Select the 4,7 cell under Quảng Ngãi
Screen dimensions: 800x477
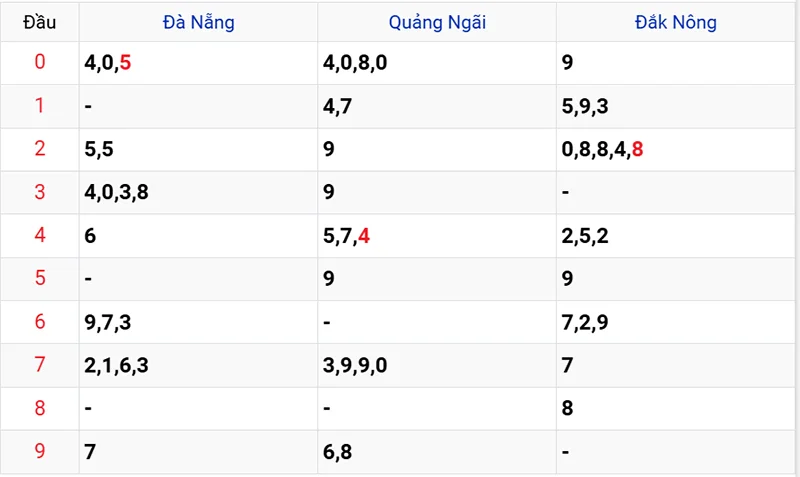pos(338,106)
